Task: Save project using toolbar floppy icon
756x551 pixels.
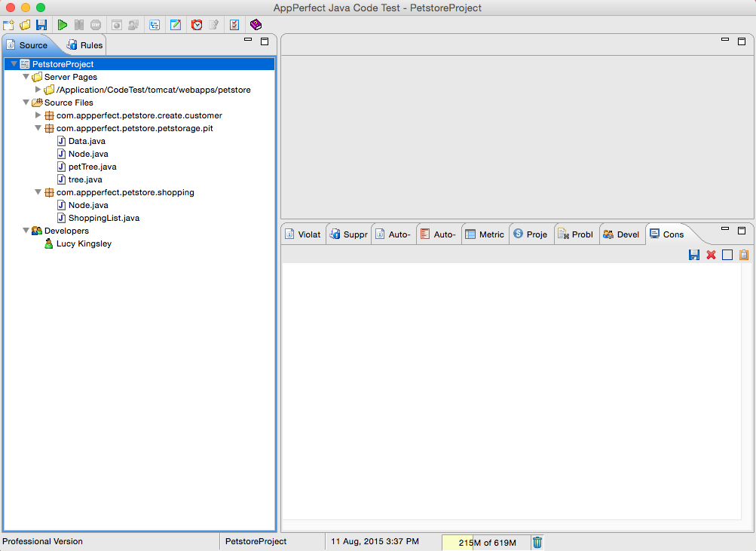Action: 42,25
